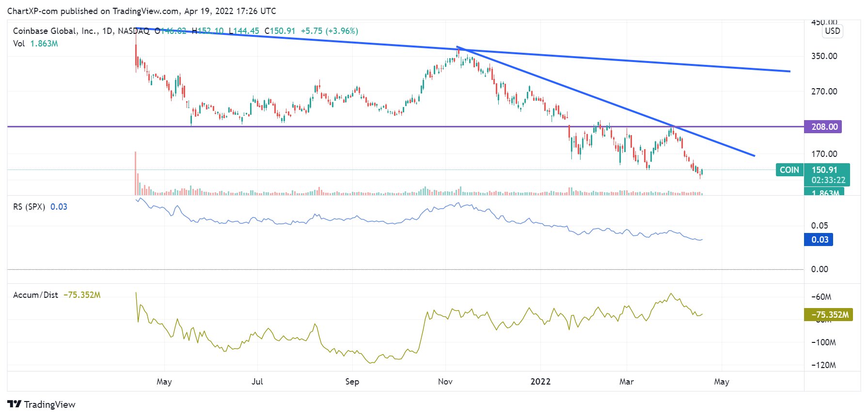This screenshot has height=417, width=868.
Task: Click the -75.352M Accum/Dist value tag
Action: [x=828, y=315]
